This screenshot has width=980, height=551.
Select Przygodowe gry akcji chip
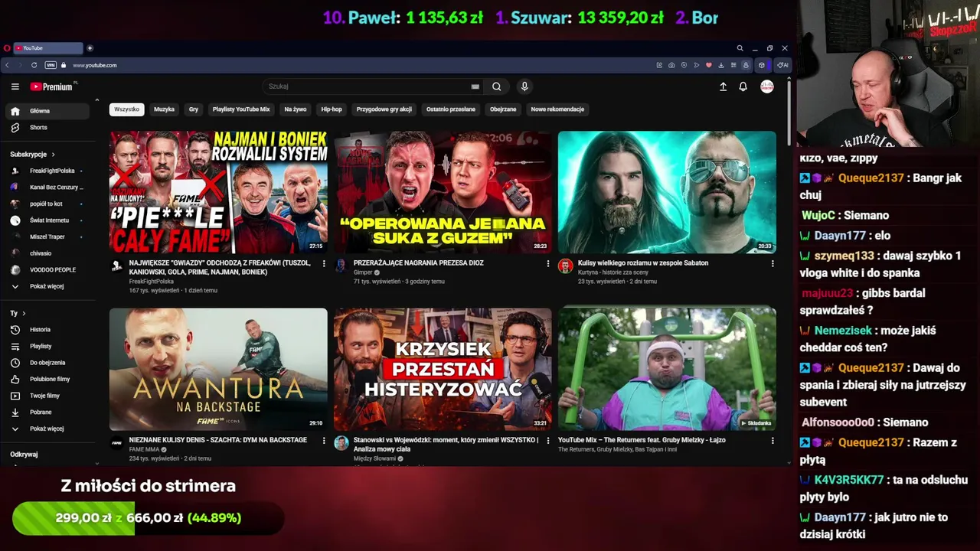tap(384, 109)
